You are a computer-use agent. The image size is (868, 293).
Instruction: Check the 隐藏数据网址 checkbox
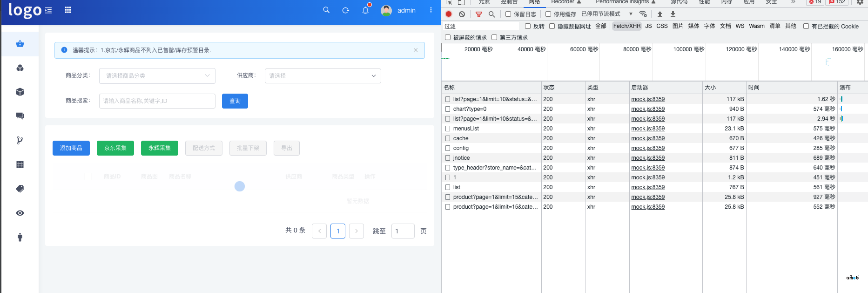(552, 26)
